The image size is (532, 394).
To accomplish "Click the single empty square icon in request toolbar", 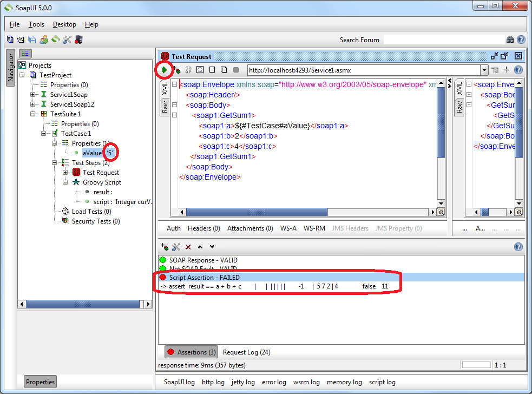I will pos(212,70).
